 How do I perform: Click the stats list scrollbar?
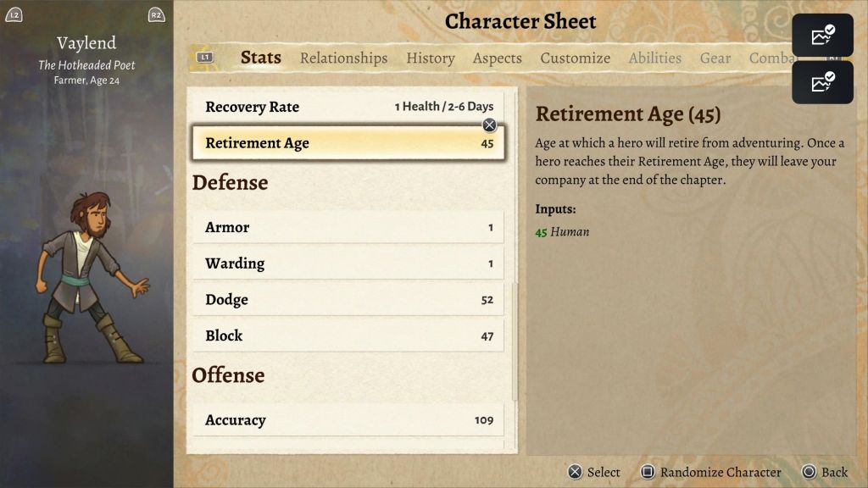coord(515,339)
